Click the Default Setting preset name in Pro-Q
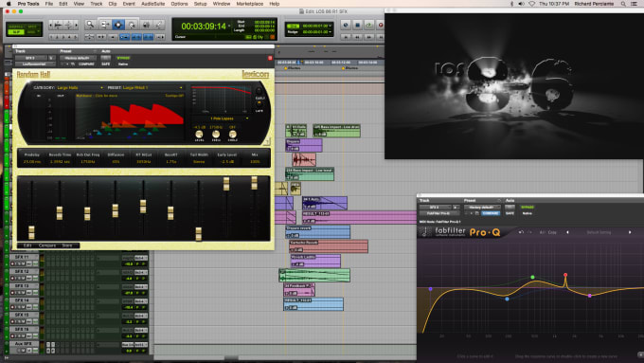Viewport: 644px width, 363px height. click(599, 233)
